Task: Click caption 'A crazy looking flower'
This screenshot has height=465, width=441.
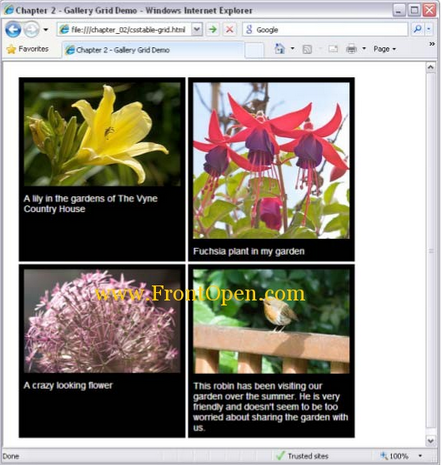Action: (x=68, y=386)
